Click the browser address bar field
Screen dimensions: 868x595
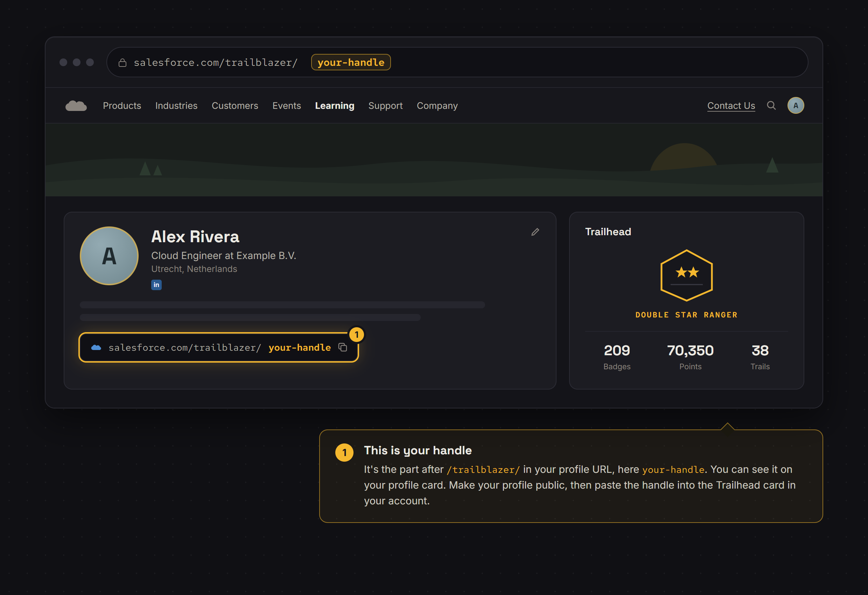(457, 62)
